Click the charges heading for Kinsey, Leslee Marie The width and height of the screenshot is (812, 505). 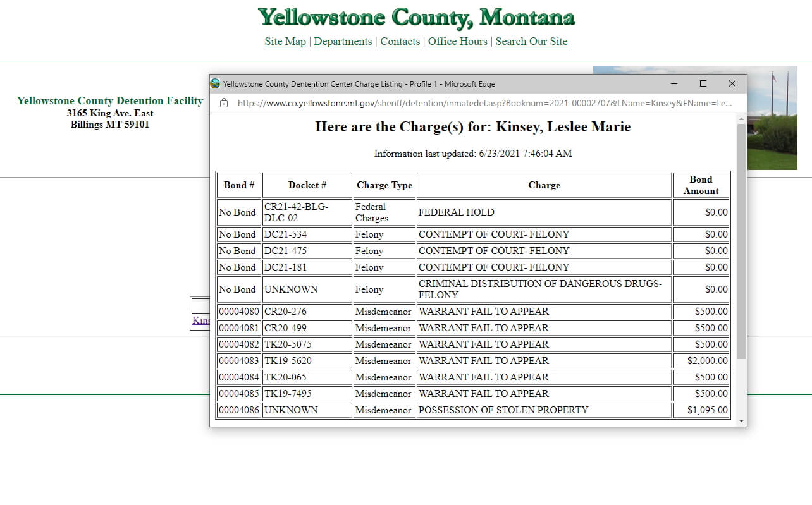[473, 127]
